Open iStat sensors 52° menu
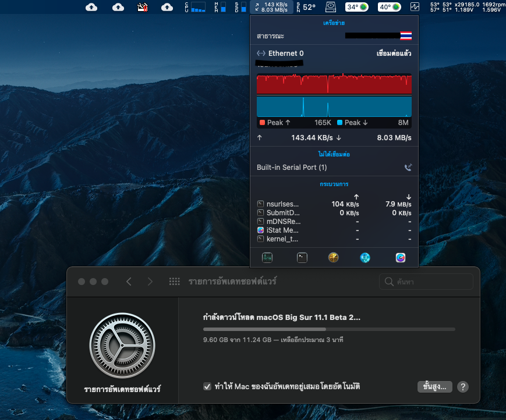 [x=306, y=7]
